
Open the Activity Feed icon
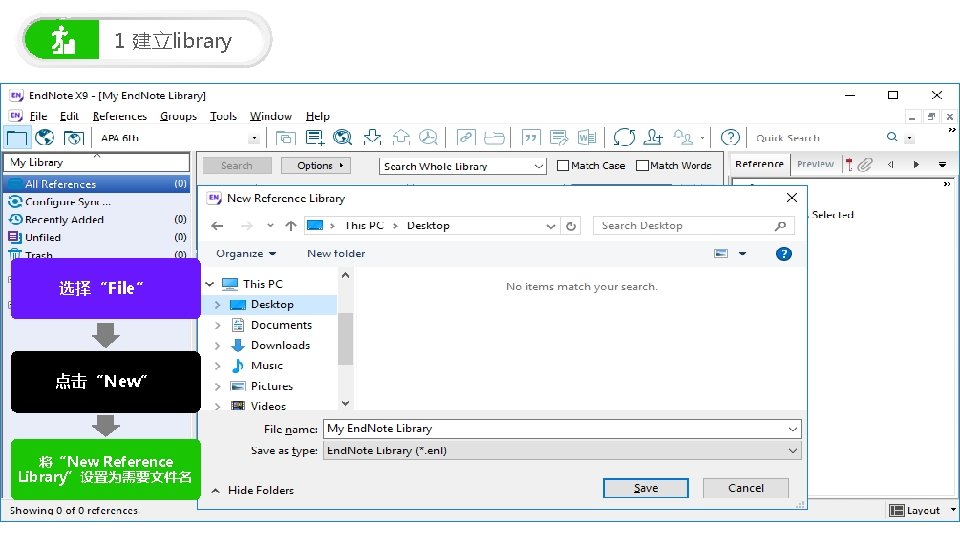tap(684, 137)
